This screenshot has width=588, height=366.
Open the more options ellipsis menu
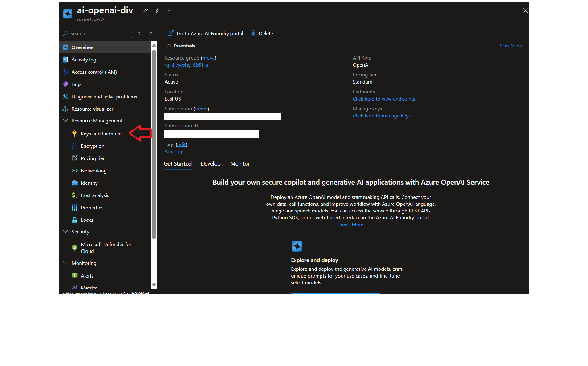[170, 10]
